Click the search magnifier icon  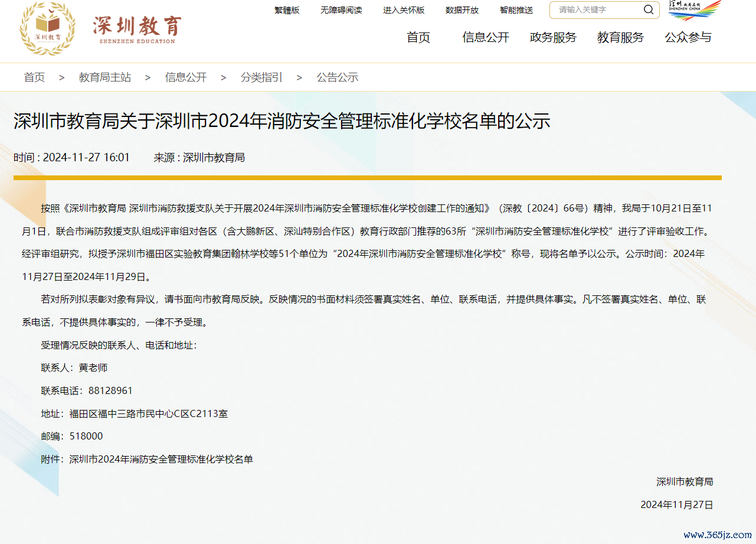coord(649,9)
